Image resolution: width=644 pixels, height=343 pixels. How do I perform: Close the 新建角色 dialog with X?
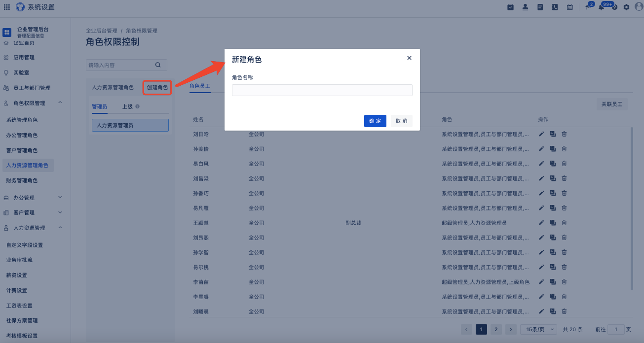(409, 58)
